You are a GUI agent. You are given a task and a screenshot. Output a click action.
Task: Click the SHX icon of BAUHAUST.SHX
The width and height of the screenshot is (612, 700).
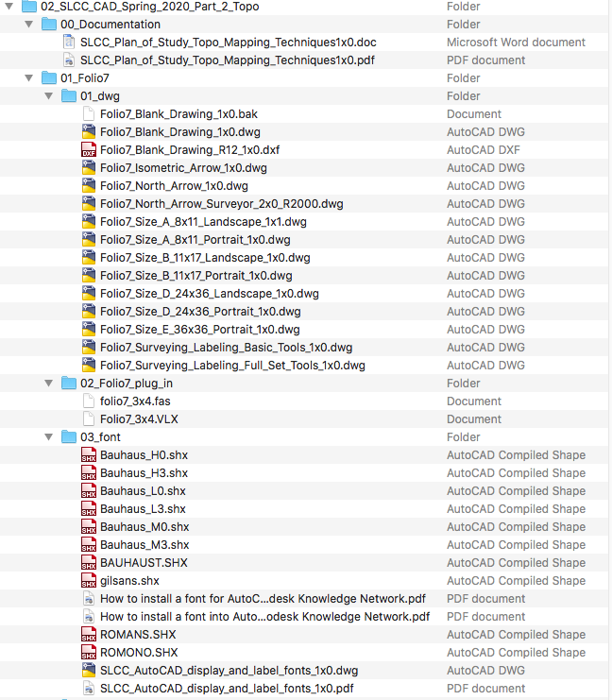pyautogui.click(x=89, y=562)
